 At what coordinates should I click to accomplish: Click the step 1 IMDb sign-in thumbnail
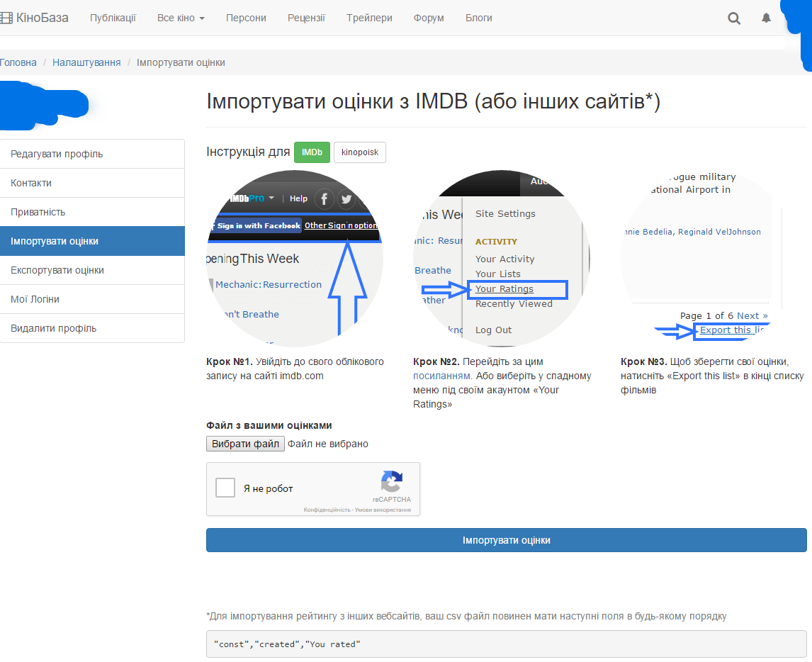pyautogui.click(x=295, y=259)
